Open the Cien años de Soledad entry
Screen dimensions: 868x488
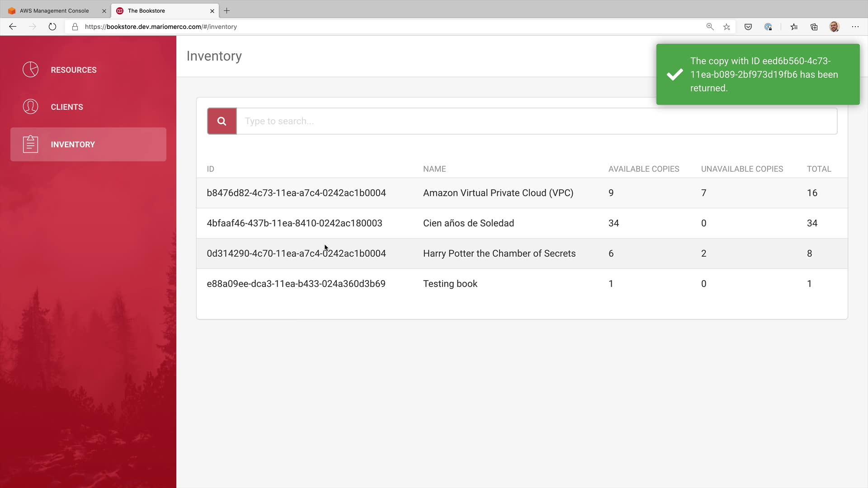468,223
